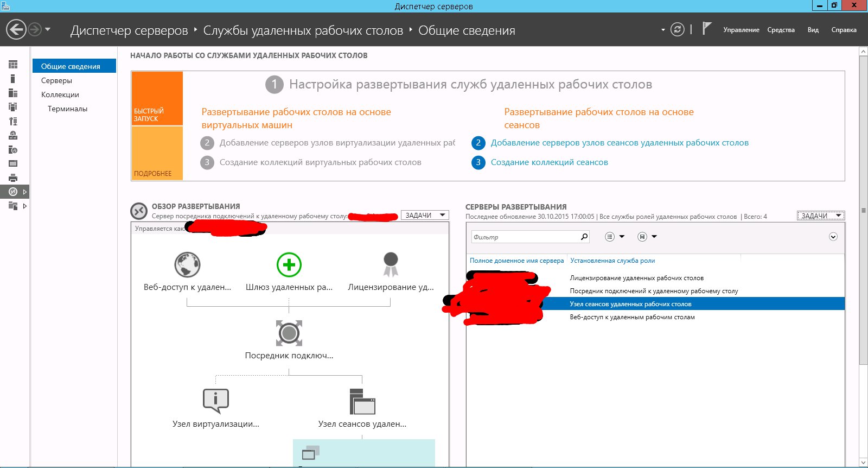Click the Лицензирование ribbon icon
Screen dimensions: 868x468
point(391,265)
